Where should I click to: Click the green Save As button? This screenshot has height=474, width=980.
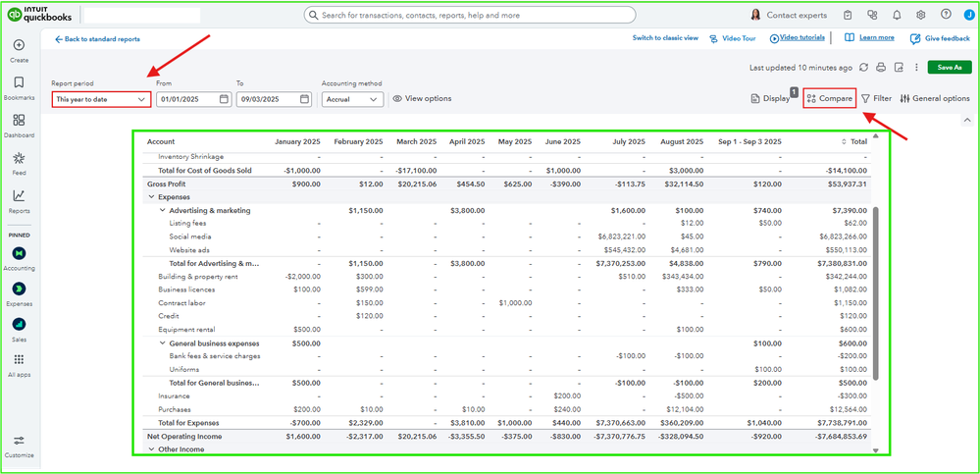click(x=949, y=68)
